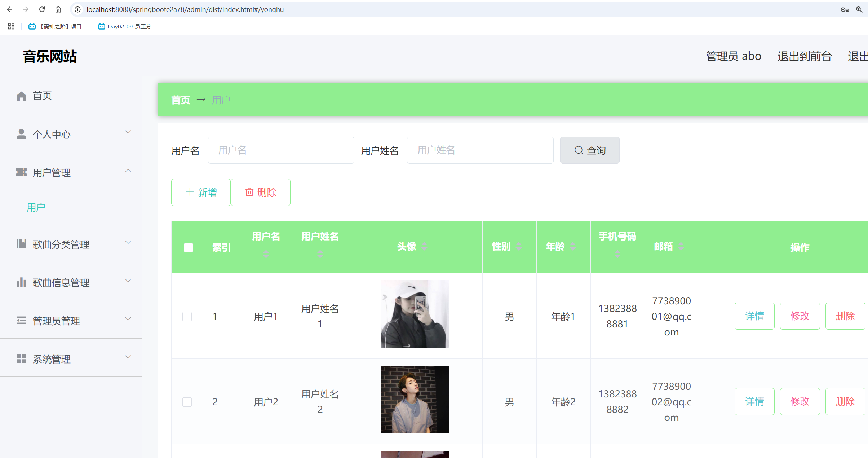
Task: Click the 年龄 column sort arrows
Action: [x=573, y=247]
